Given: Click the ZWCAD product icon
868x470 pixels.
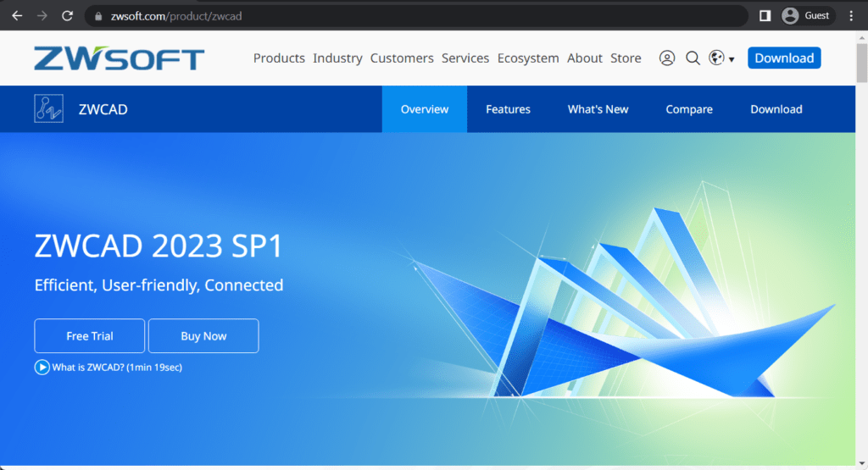Looking at the screenshot, I should [x=48, y=109].
